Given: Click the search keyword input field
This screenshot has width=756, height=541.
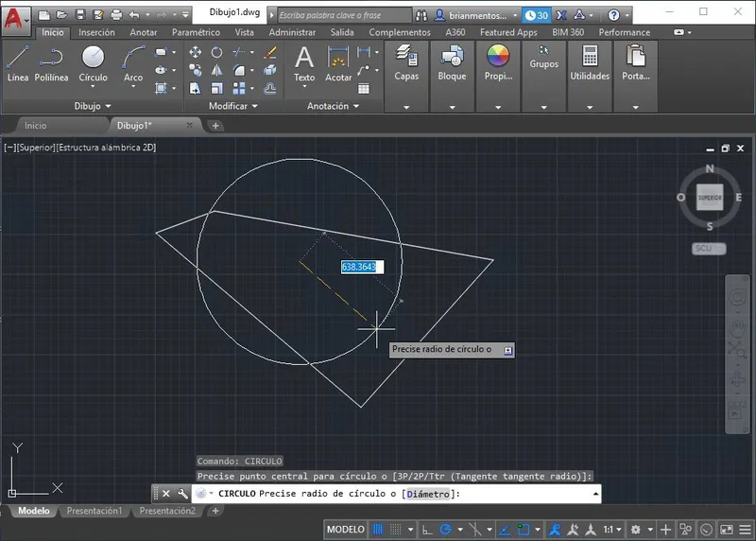Looking at the screenshot, I should [344, 15].
